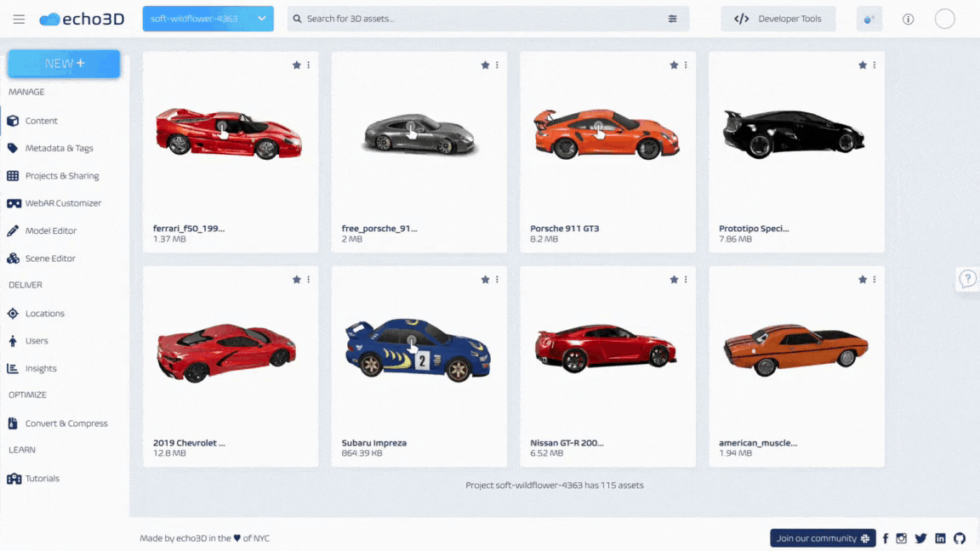The image size is (980, 551).
Task: Open the black Prototipo car thumbnail
Action: 794,133
